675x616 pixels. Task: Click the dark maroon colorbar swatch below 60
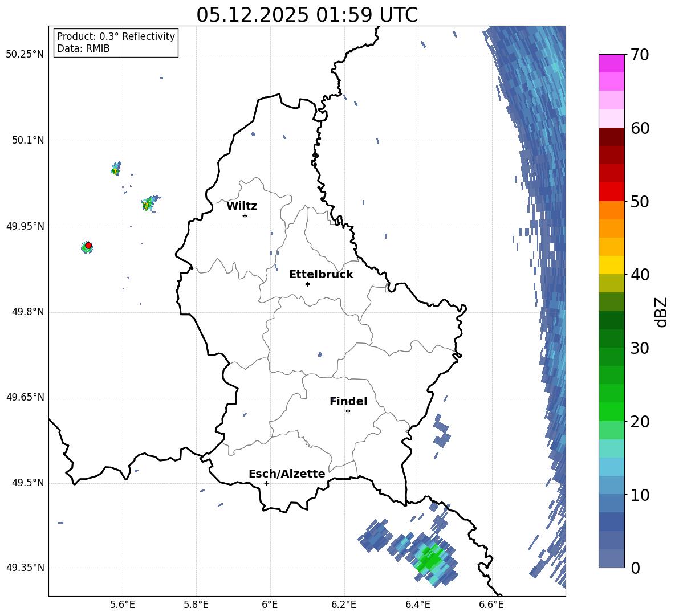click(x=611, y=137)
